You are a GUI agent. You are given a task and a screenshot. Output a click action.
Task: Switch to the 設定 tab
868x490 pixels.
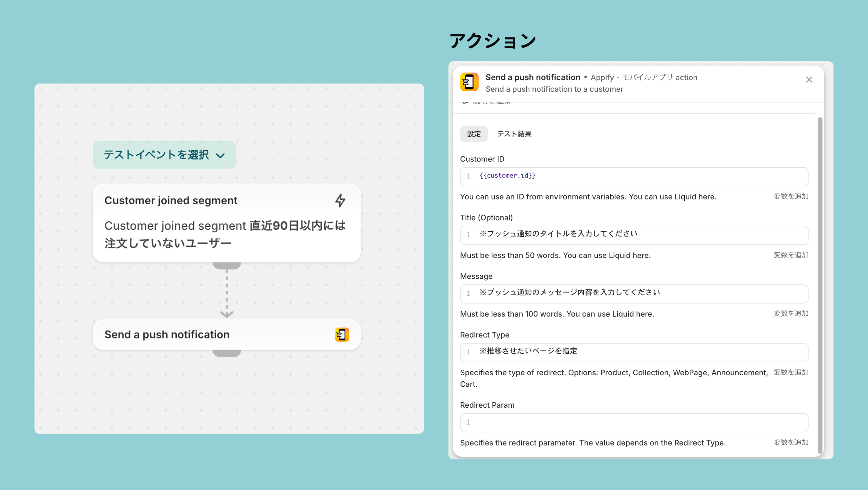(x=474, y=134)
